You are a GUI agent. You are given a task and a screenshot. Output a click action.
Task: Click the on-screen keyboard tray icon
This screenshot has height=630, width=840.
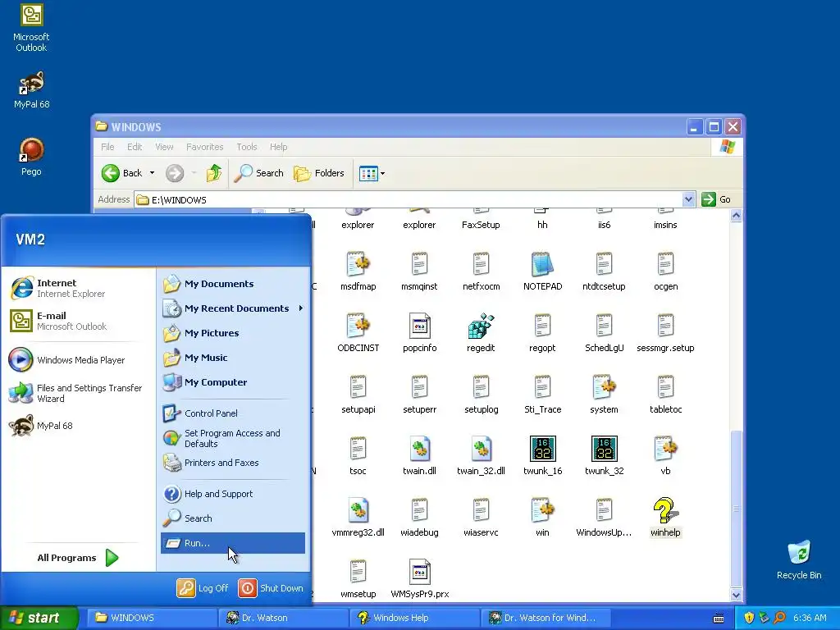(719, 619)
